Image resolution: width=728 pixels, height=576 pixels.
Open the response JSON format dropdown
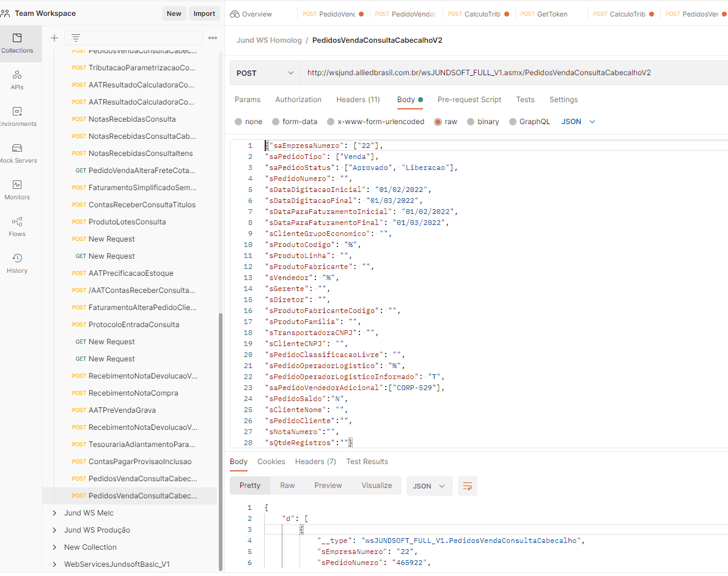coord(429,486)
